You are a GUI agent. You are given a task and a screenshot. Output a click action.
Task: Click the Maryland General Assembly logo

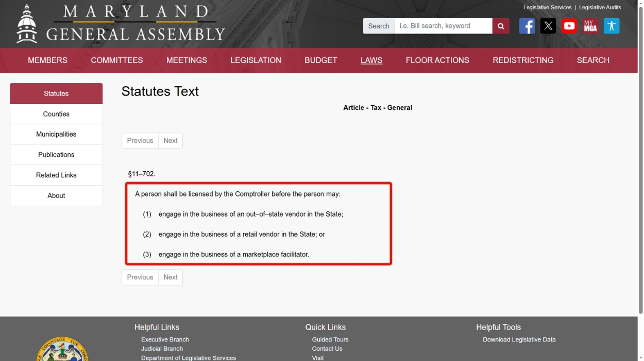coord(121,24)
